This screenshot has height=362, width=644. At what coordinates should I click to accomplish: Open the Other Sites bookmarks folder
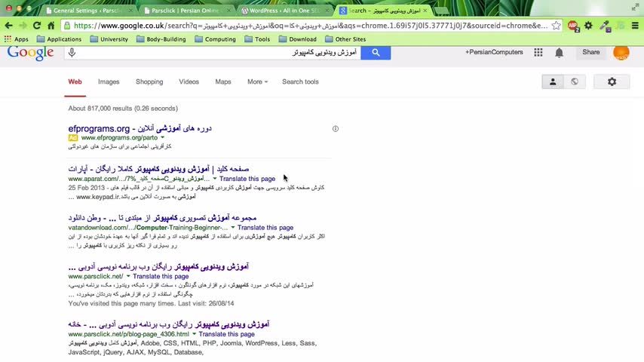[x=345, y=39]
